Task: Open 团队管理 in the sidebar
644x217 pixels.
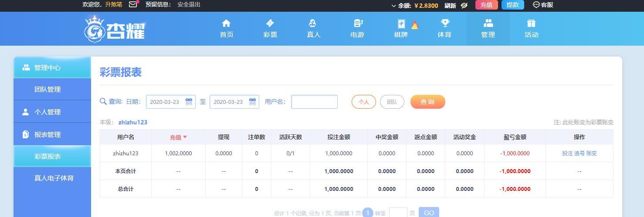Action: coord(47,89)
